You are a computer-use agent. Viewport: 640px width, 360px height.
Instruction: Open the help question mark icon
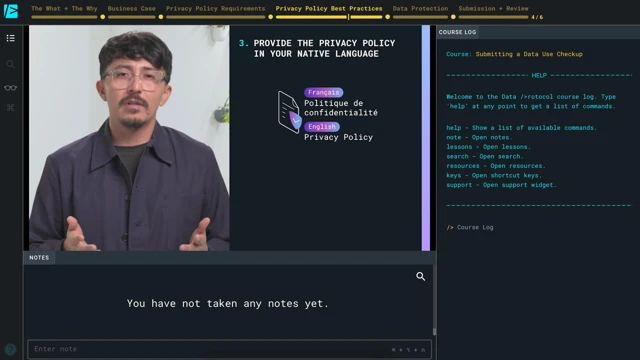pos(11,349)
